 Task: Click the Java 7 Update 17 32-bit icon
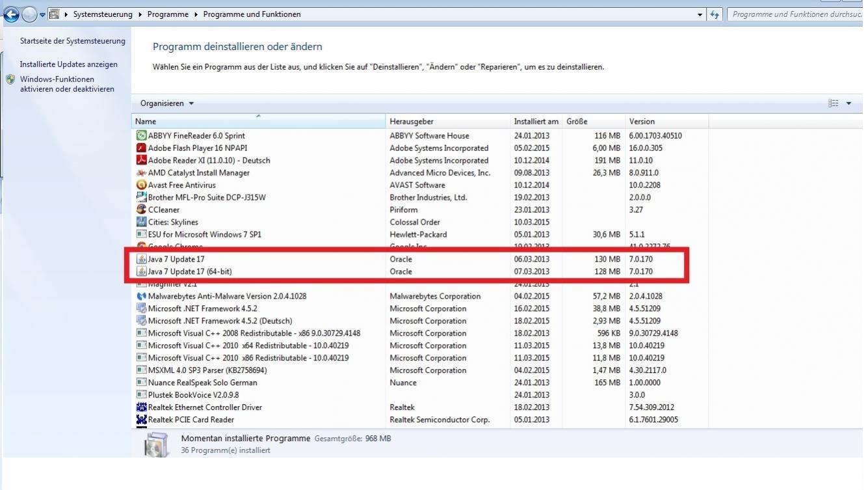click(141, 259)
